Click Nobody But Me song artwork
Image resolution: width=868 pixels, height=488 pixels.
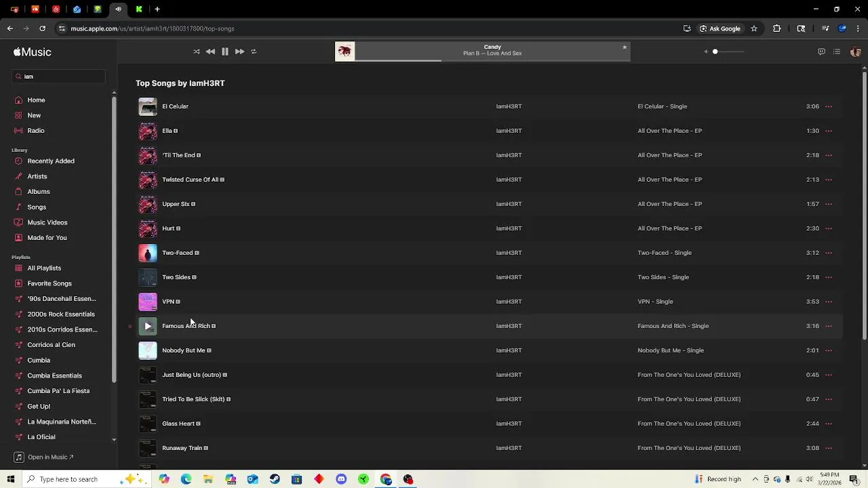coord(148,350)
